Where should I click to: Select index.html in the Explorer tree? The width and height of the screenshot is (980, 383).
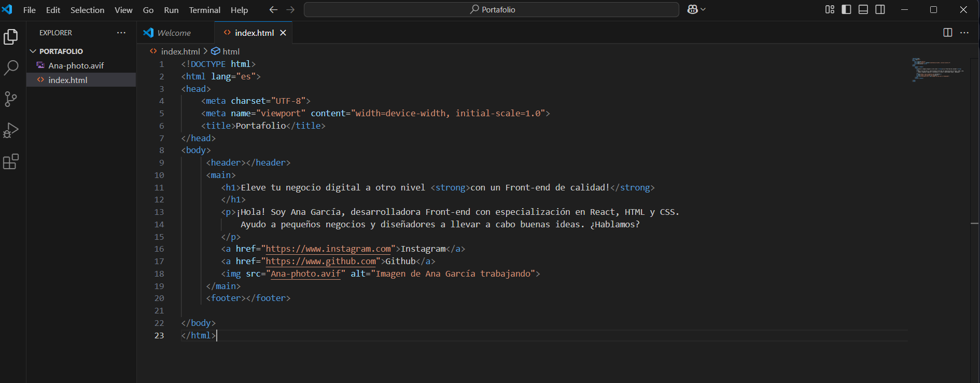click(x=81, y=80)
